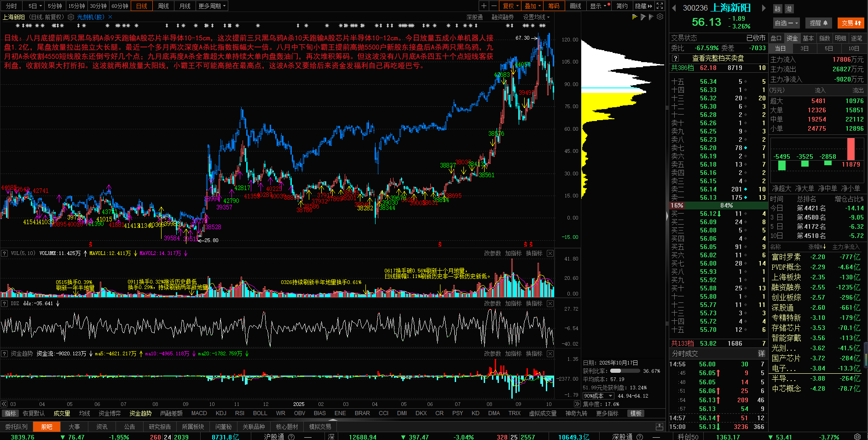Viewport: 868px width, 440px height.
Task: Click the 交易 trade button
Action: click(x=851, y=23)
